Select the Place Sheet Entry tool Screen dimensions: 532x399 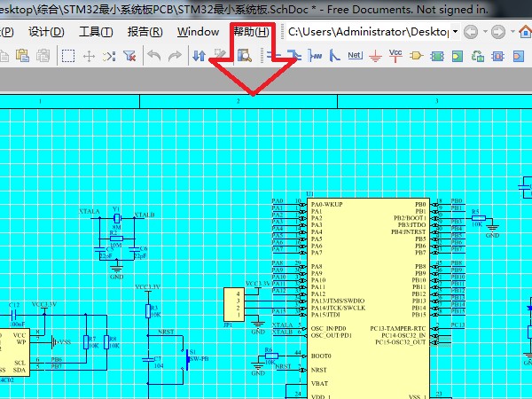click(458, 56)
